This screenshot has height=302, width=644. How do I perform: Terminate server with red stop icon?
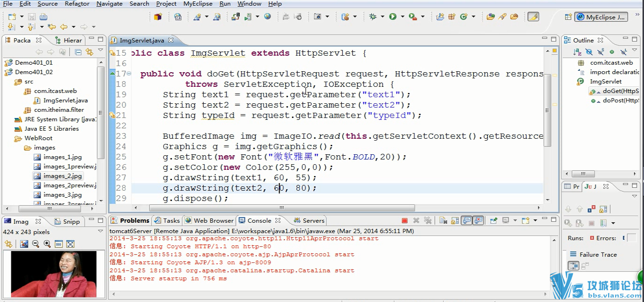click(405, 220)
